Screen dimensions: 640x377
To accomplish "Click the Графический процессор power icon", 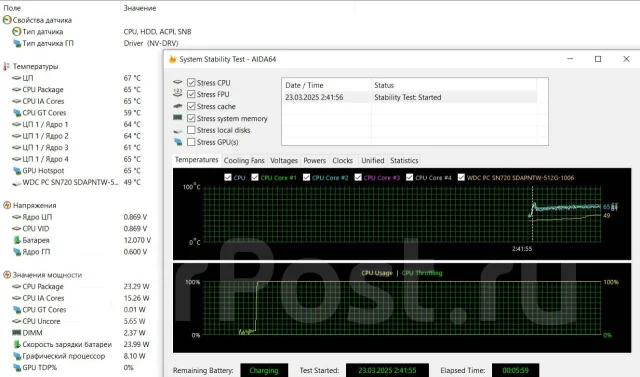I will coord(17,356).
